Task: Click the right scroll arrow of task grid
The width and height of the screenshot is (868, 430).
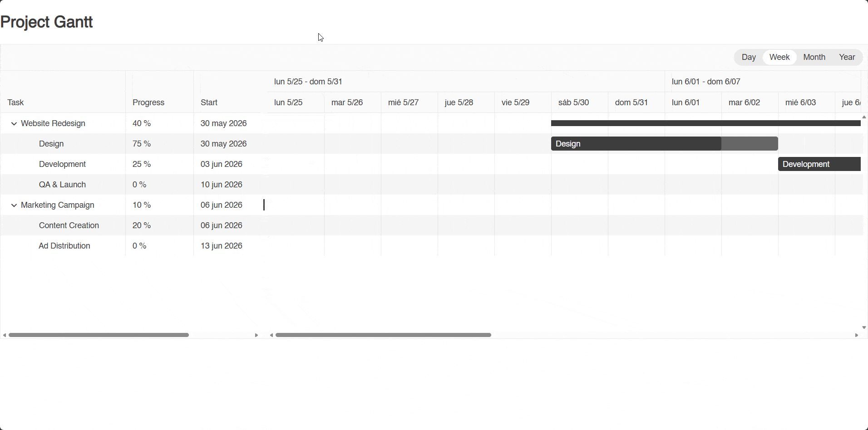Action: 256,335
